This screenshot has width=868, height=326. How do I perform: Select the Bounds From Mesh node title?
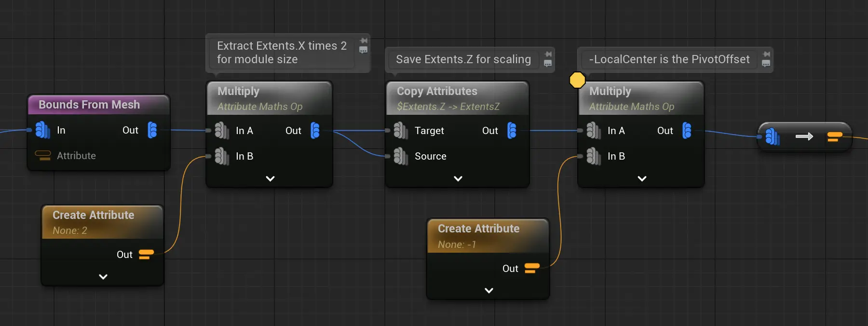[89, 105]
